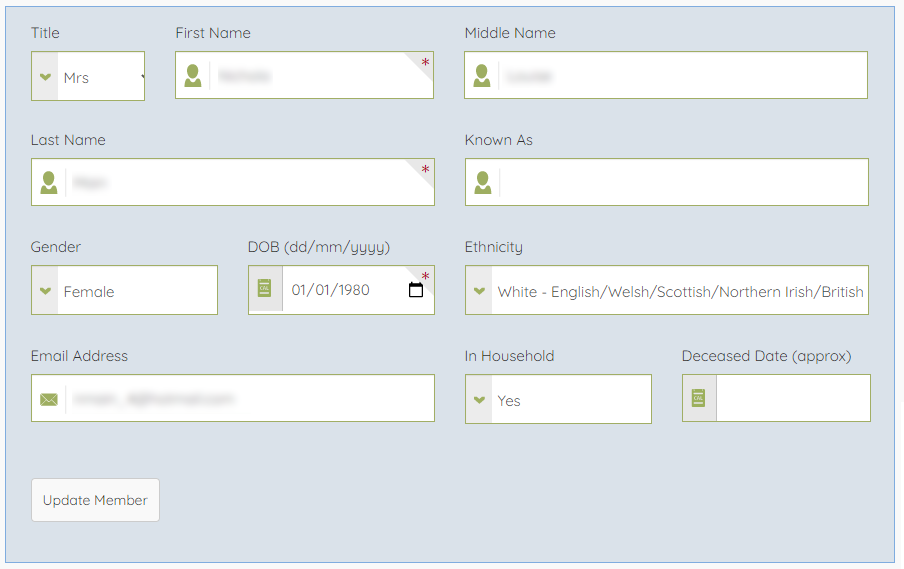
Task: Expand the In Household dropdown showing Yes
Action: point(570,400)
